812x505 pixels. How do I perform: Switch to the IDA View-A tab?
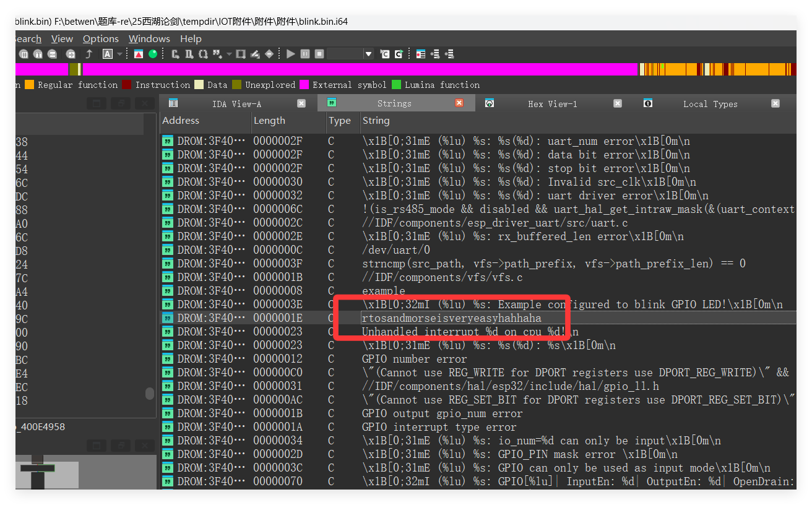(x=237, y=104)
